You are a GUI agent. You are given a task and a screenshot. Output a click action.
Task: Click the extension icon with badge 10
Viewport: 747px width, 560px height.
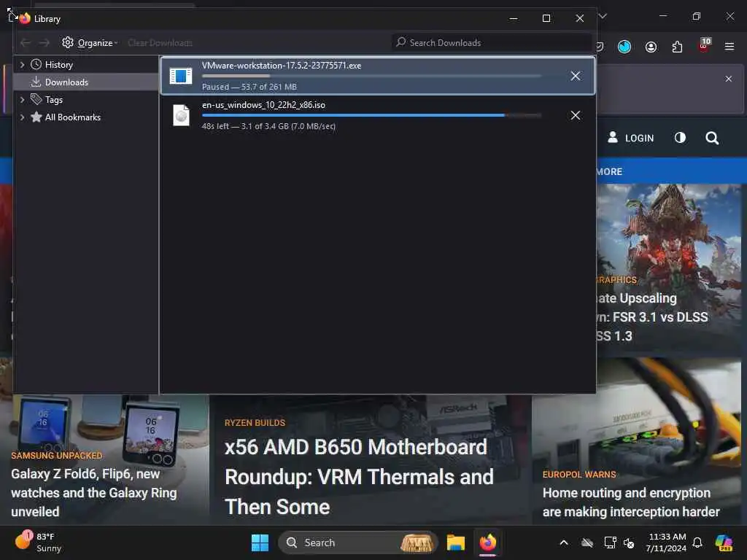coord(704,45)
